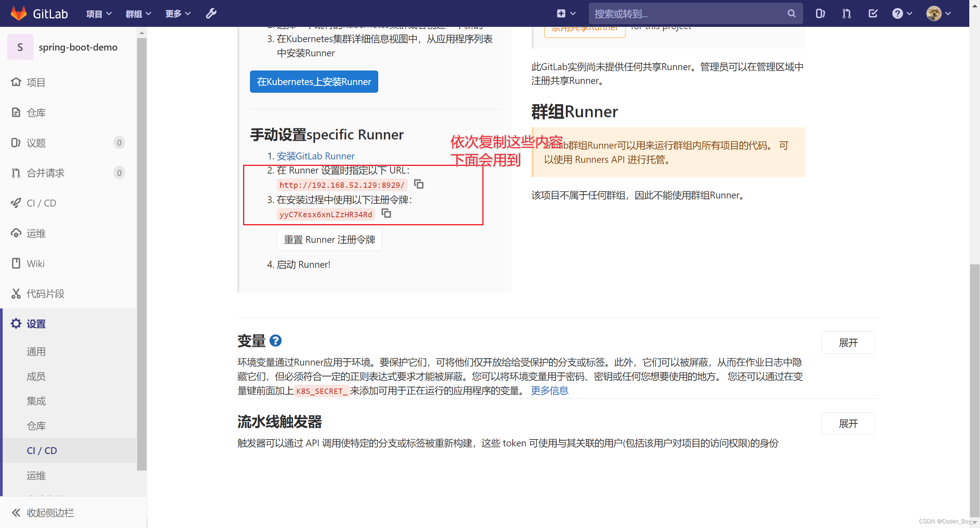980x528 pixels.
Task: Click 重置 Runner 注册令牌 button
Action: (x=329, y=239)
